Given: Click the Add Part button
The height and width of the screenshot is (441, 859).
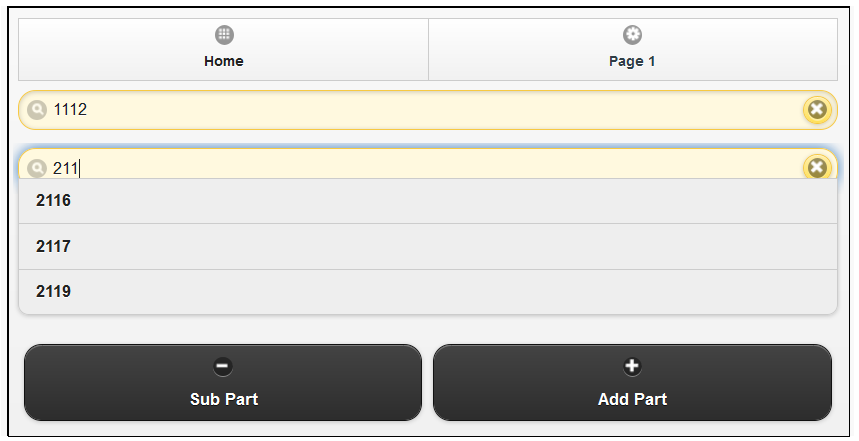Looking at the screenshot, I should click(x=632, y=382).
